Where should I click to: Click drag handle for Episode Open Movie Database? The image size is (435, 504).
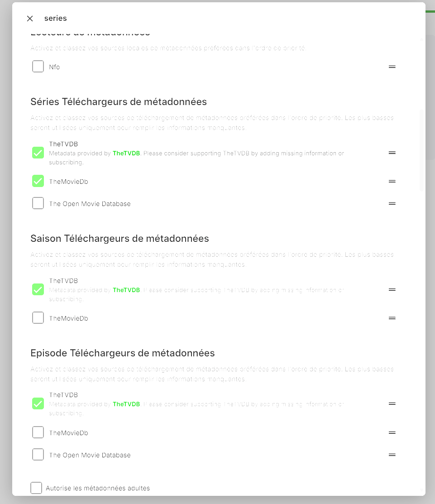392,455
